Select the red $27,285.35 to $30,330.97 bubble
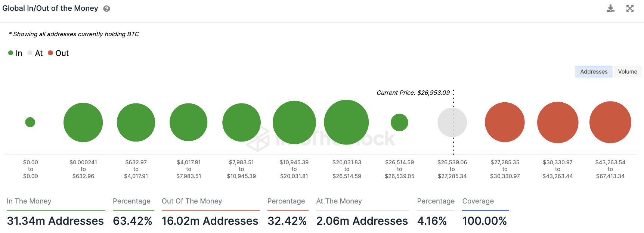The height and width of the screenshot is (233, 644). coord(505,122)
